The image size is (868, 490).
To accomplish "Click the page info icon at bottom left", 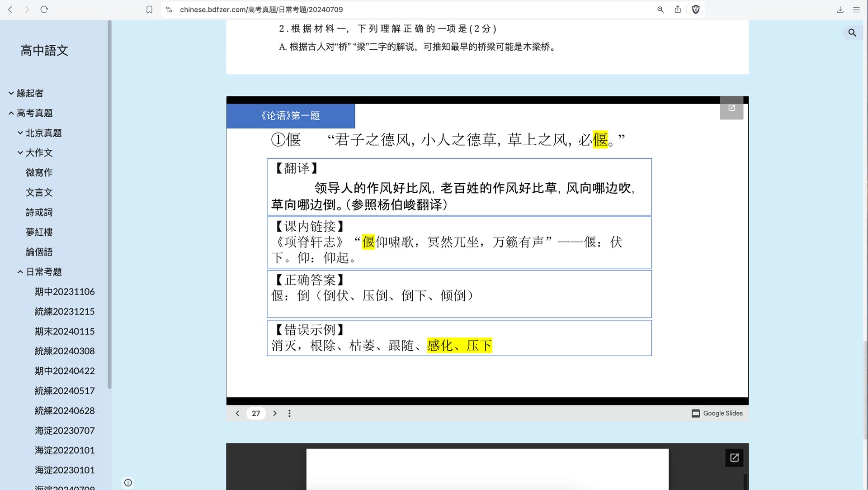I will (128, 482).
